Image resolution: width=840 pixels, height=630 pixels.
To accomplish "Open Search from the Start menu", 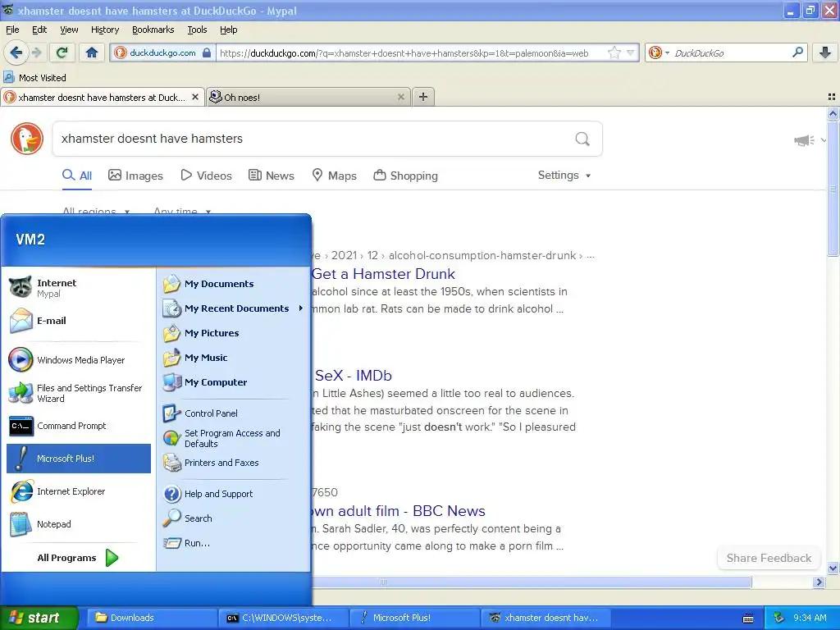I will tap(233, 518).
